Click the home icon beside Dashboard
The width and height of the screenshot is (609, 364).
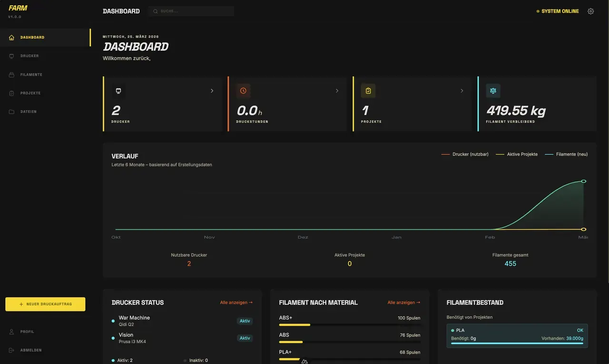point(11,38)
